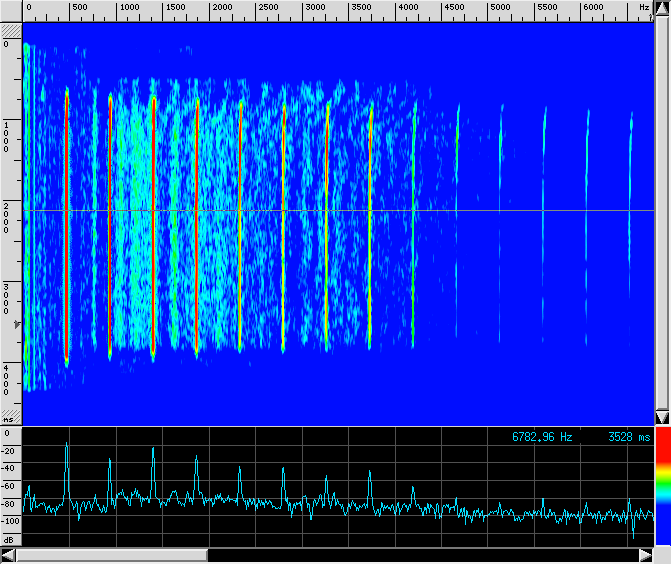Click the dB label on the spectrum axis
The image size is (671, 564).
click(x=9, y=540)
